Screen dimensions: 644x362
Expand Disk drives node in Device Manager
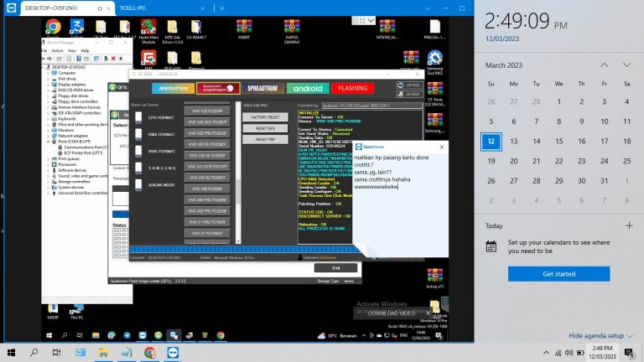pos(48,79)
